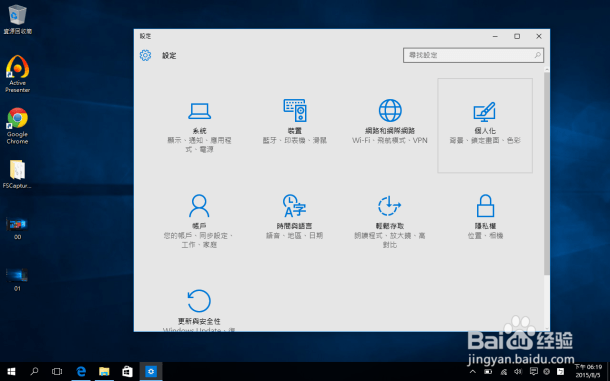Image resolution: width=610 pixels, height=381 pixels.
Task: Select the desktop image file named 01
Action: pyautogui.click(x=17, y=279)
